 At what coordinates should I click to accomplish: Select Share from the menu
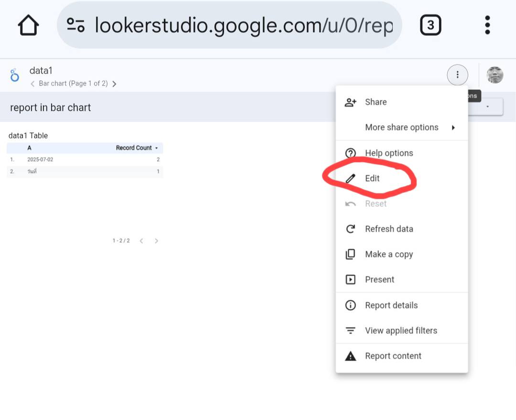376,102
